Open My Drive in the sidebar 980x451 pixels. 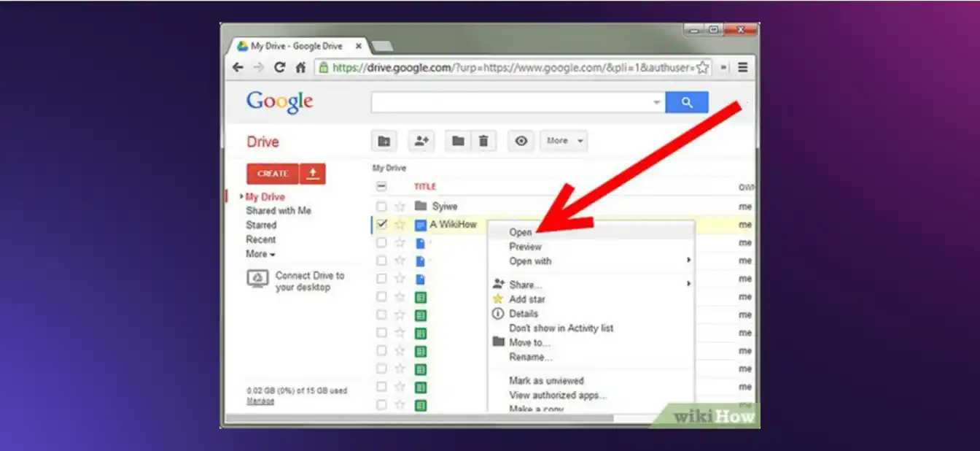pyautogui.click(x=265, y=197)
